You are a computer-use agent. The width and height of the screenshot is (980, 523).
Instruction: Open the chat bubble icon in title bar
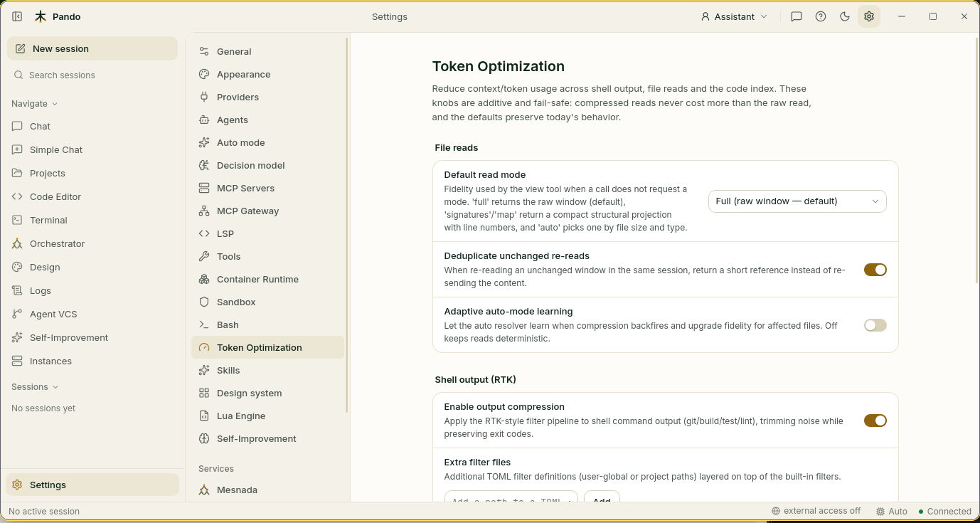(x=797, y=16)
